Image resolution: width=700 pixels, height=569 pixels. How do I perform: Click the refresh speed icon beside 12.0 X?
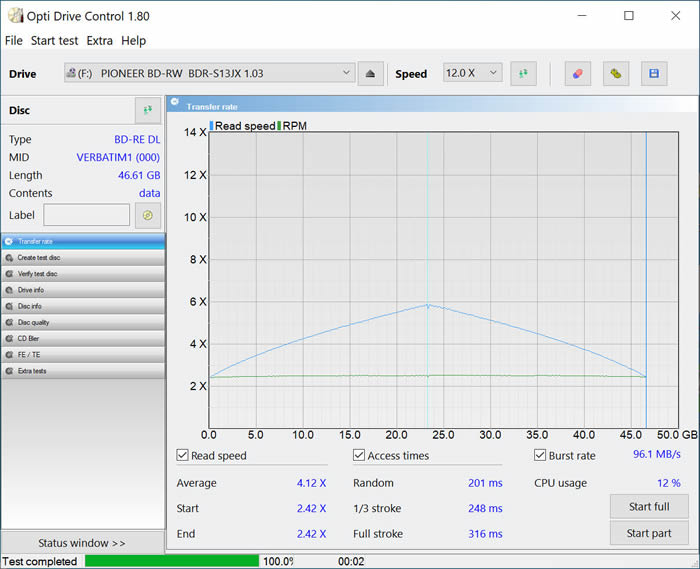(x=523, y=73)
